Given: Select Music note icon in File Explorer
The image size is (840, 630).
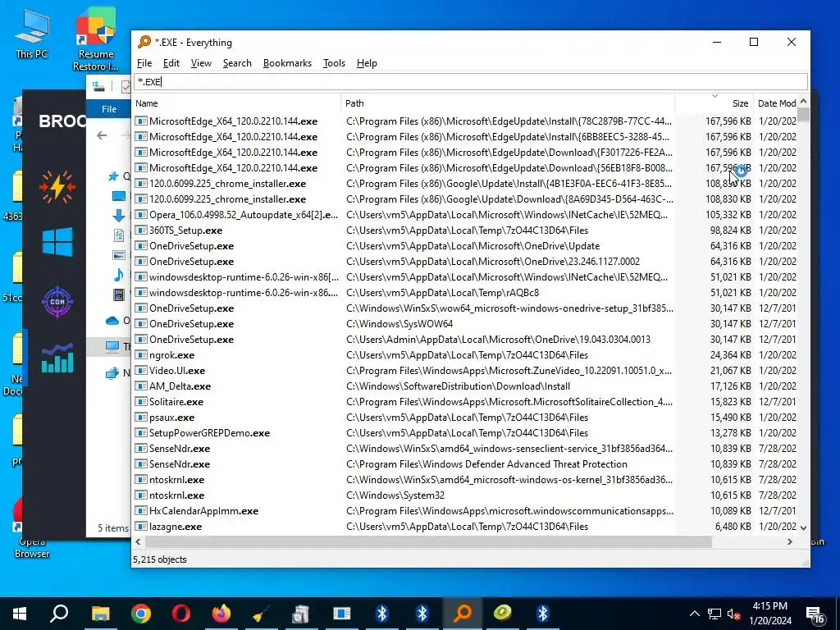Looking at the screenshot, I should pyautogui.click(x=119, y=275).
